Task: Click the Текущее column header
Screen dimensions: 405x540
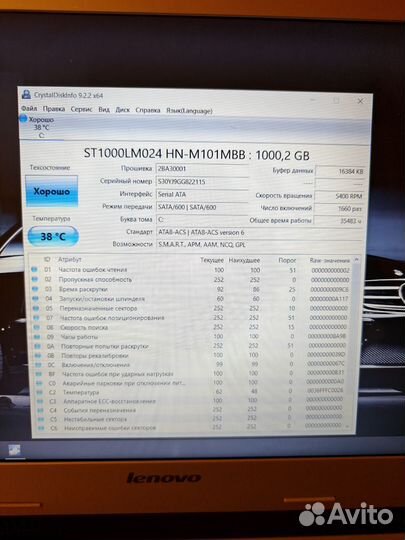Action: point(212,260)
